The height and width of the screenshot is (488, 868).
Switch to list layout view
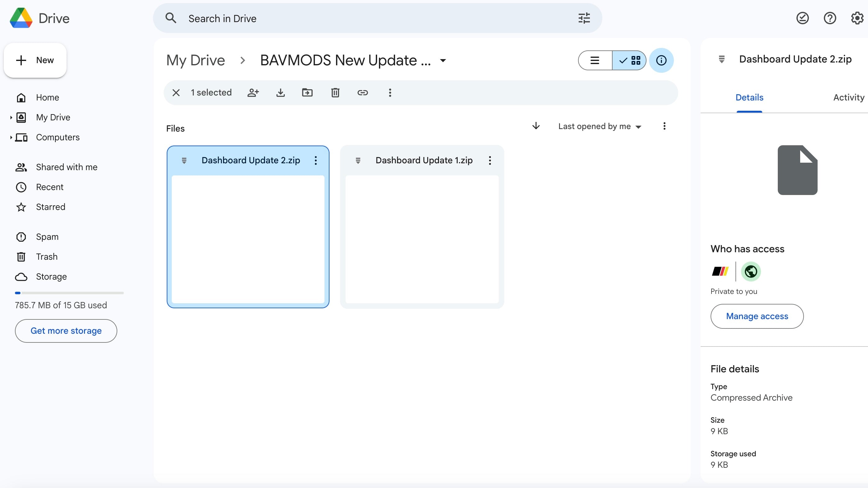click(x=595, y=60)
